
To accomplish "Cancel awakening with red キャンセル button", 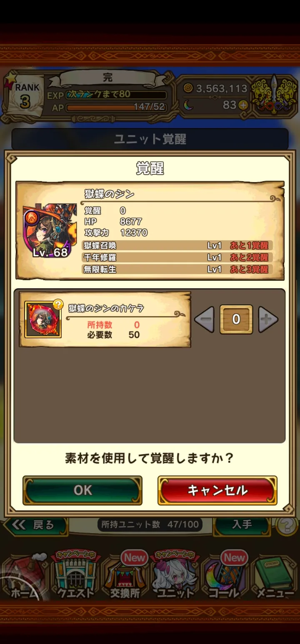I will [217, 490].
